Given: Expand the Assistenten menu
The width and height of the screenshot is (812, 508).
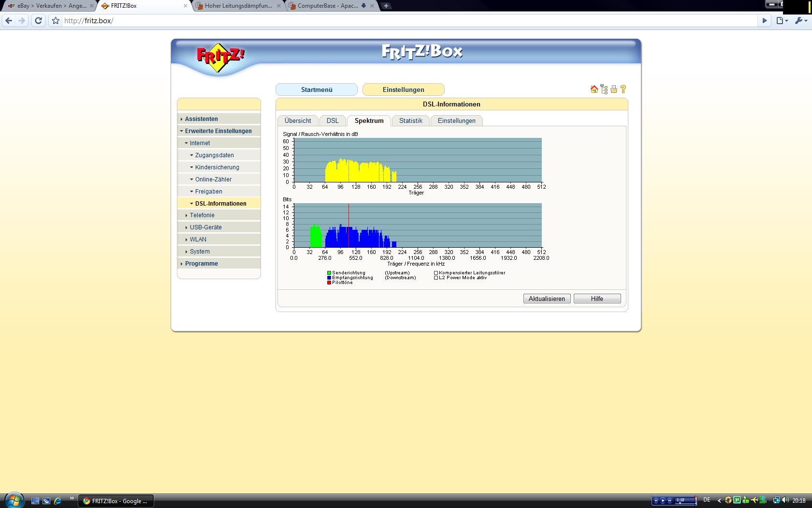Looking at the screenshot, I should click(x=219, y=119).
